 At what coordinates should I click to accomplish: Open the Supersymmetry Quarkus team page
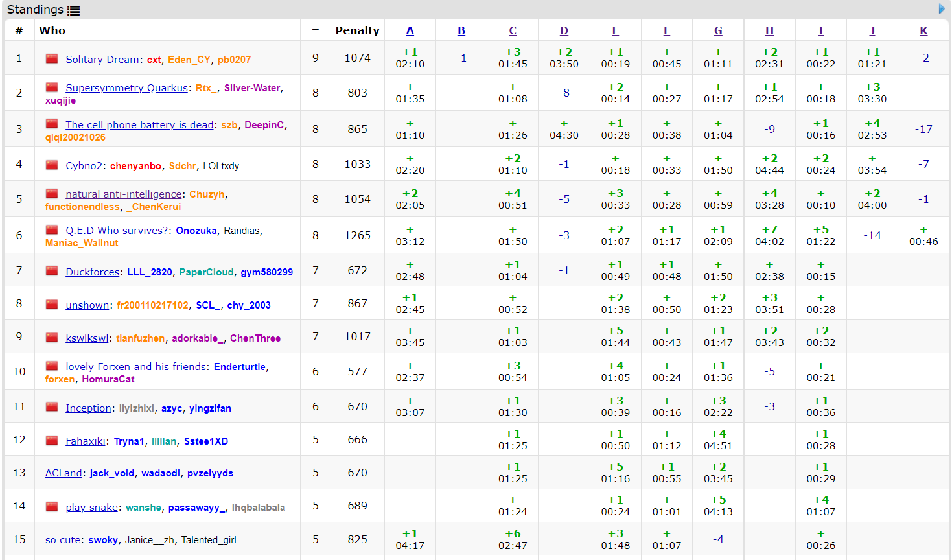point(126,88)
